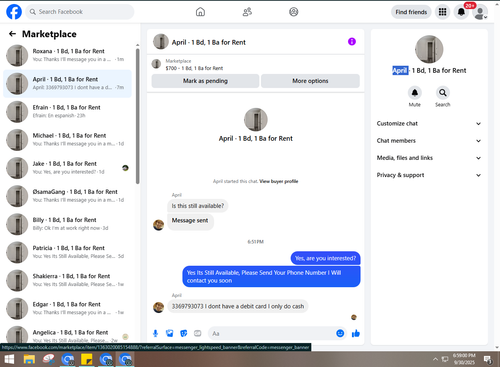Open the notifications bell icon
This screenshot has height=367, width=500.
tap(461, 12)
